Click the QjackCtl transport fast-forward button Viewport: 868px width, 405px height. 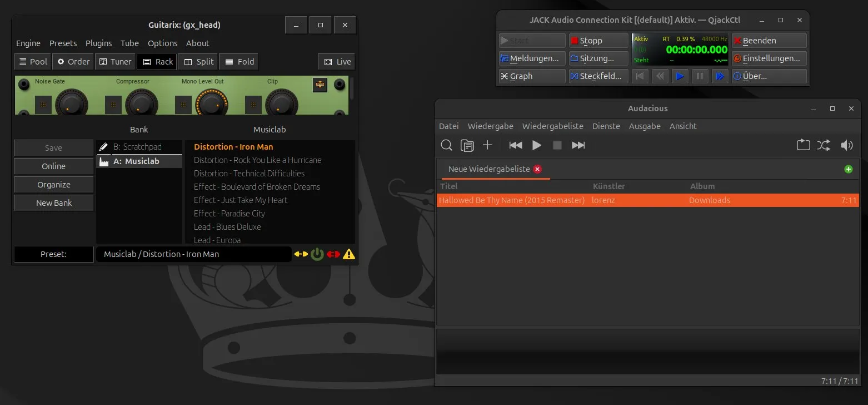720,76
